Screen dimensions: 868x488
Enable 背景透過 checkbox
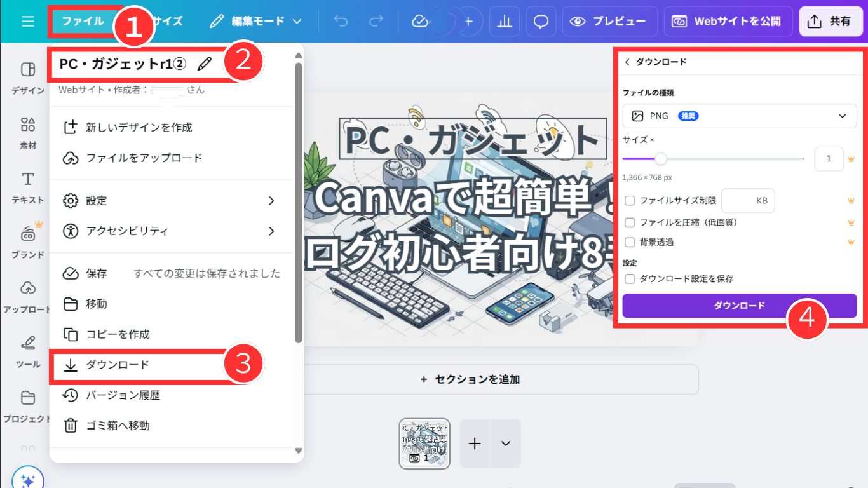pyautogui.click(x=630, y=242)
